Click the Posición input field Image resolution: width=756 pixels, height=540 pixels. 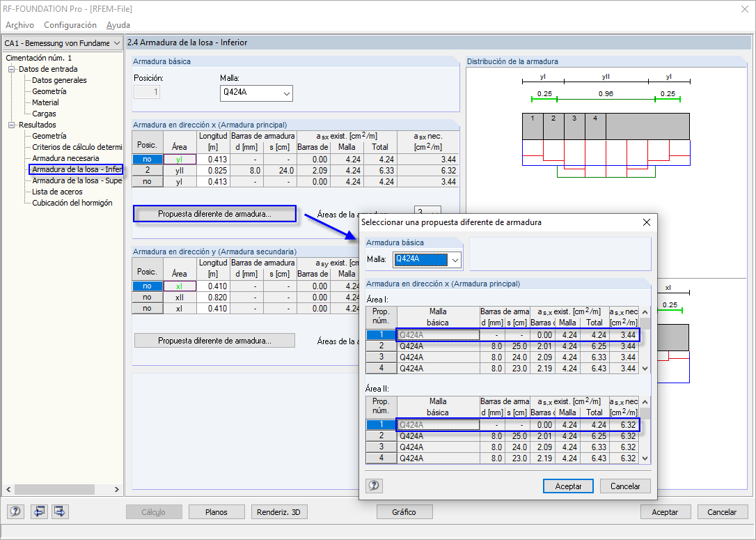click(x=147, y=92)
